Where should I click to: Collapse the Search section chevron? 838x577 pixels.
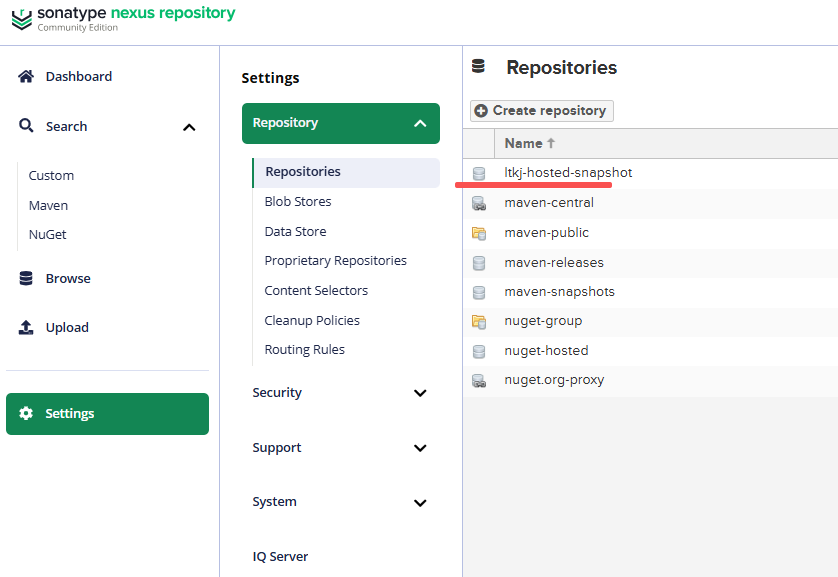tap(189, 127)
